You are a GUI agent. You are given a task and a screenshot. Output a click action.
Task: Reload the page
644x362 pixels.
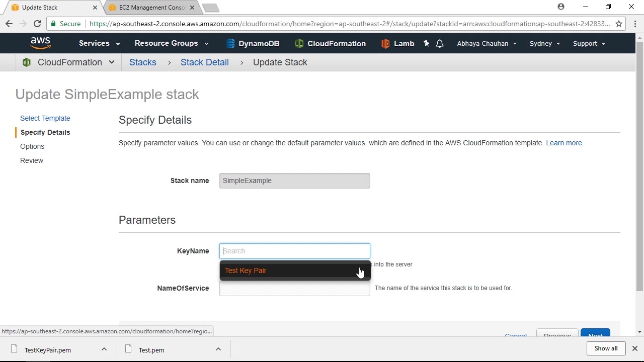37,24
